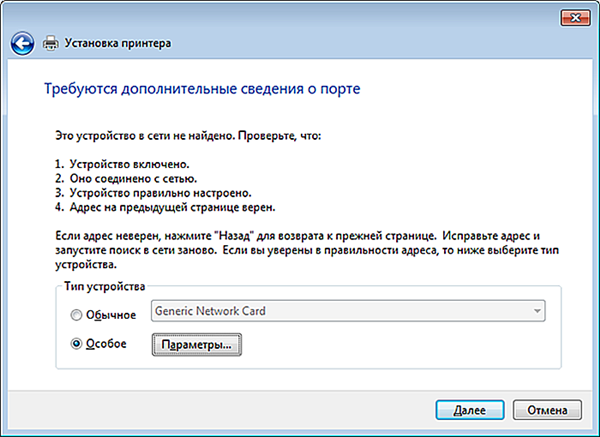Click the "Это устройство в сети не найдено" message

(x=188, y=136)
